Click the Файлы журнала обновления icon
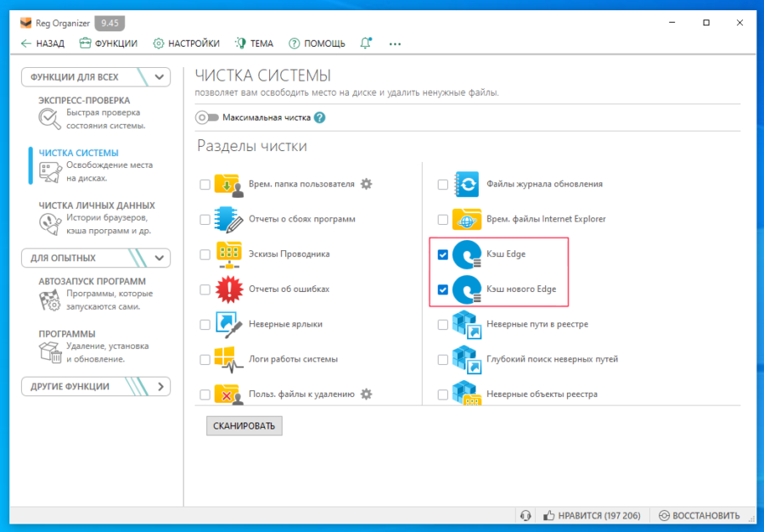The width and height of the screenshot is (764, 532). [466, 185]
